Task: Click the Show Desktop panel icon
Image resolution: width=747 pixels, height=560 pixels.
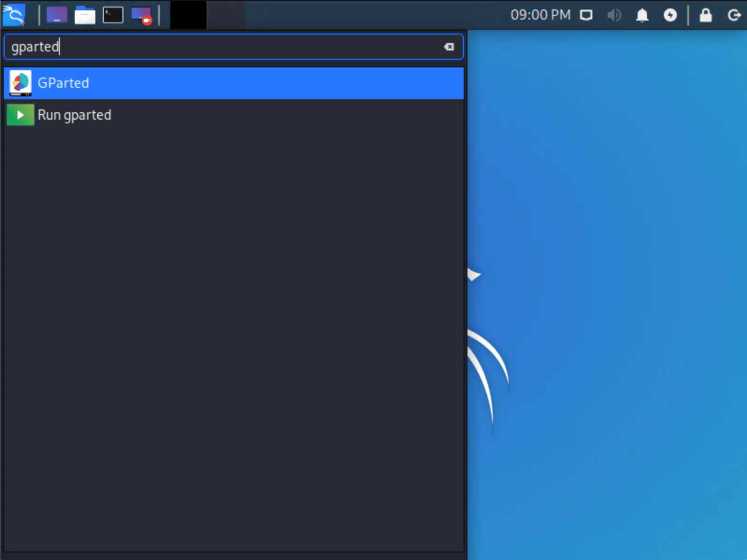Action: (x=57, y=15)
